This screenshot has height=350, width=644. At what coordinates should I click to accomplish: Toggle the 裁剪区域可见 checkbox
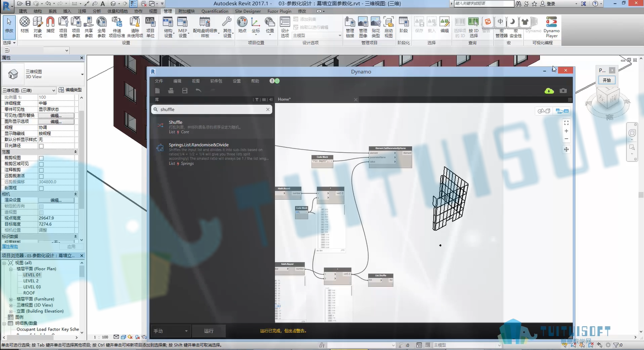point(41,164)
